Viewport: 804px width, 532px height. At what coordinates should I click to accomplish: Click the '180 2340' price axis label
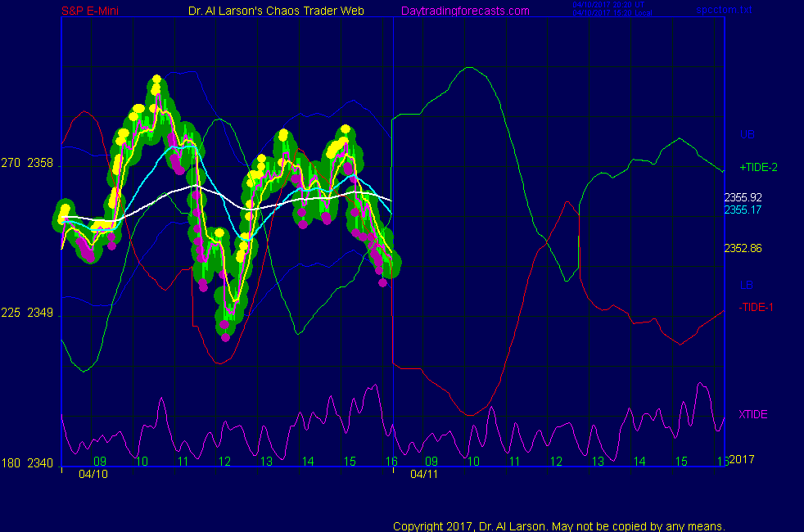(27, 463)
